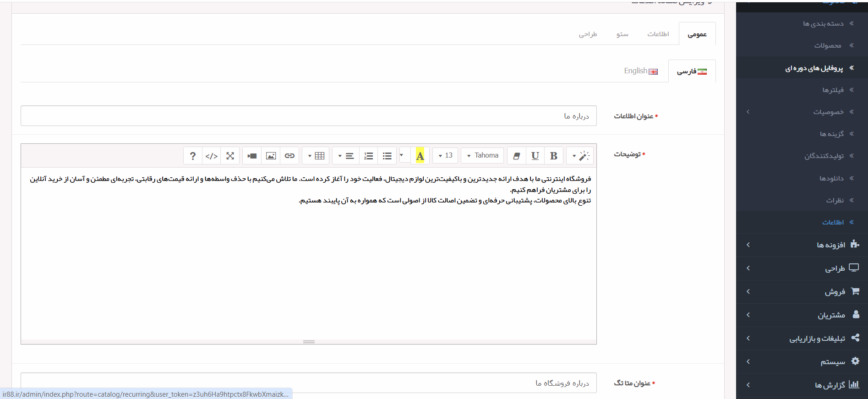Click the gear system icon
This screenshot has height=399, width=868.
tap(855, 361)
